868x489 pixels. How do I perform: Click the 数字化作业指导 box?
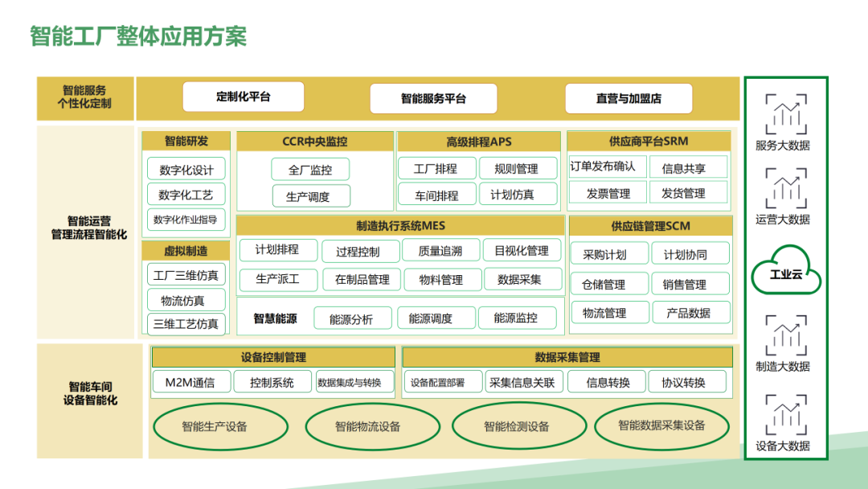pyautogui.click(x=186, y=220)
